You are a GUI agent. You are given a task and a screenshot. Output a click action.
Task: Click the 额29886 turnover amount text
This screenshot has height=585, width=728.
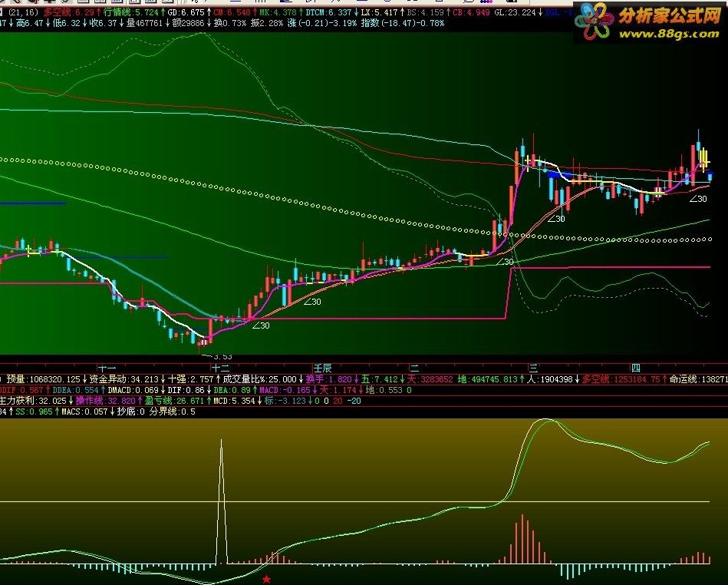(x=188, y=23)
